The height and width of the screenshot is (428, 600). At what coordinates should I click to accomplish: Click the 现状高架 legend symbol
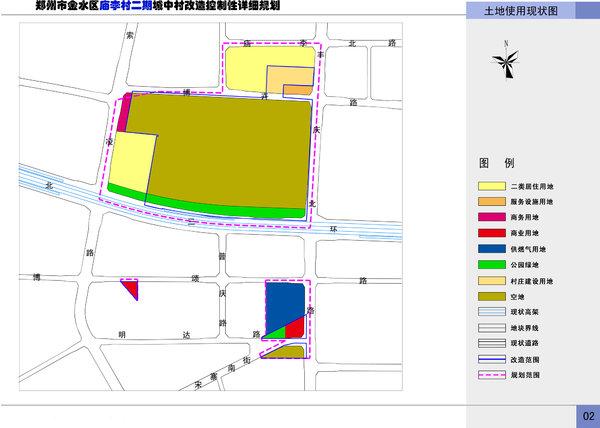pyautogui.click(x=492, y=311)
